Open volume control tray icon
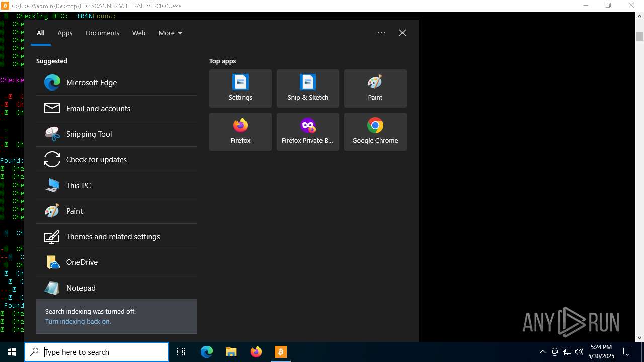 579,352
